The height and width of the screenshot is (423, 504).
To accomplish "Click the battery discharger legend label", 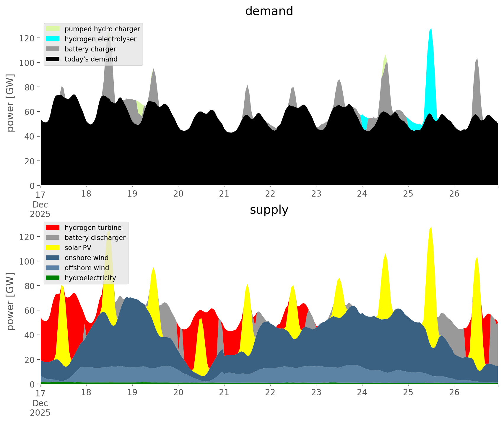I will tap(95, 238).
